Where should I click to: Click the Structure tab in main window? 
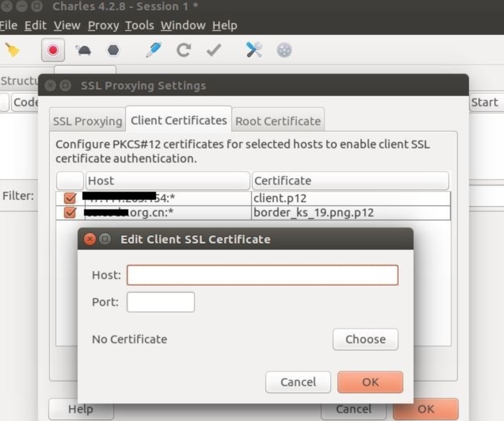click(x=19, y=81)
